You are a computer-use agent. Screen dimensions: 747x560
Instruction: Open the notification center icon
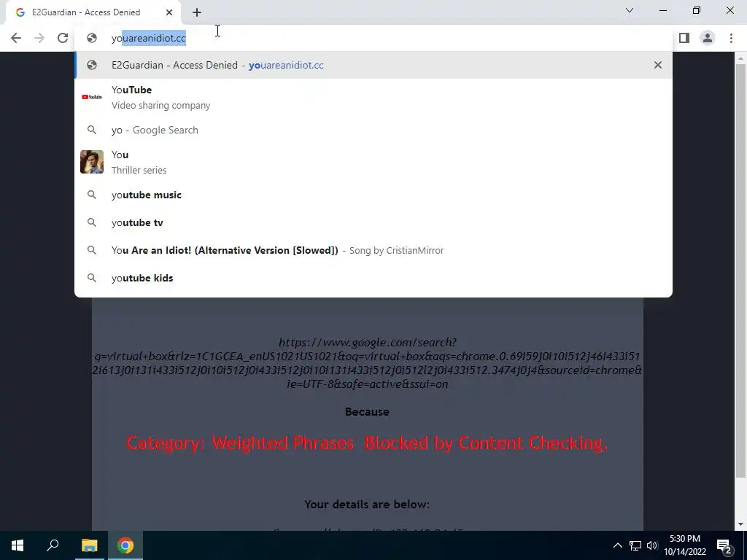pyautogui.click(x=724, y=545)
